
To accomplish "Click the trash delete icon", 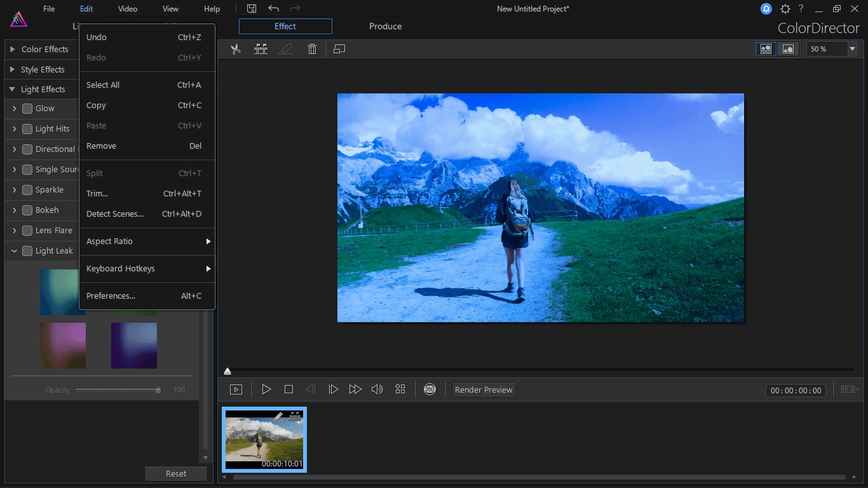I will [312, 49].
